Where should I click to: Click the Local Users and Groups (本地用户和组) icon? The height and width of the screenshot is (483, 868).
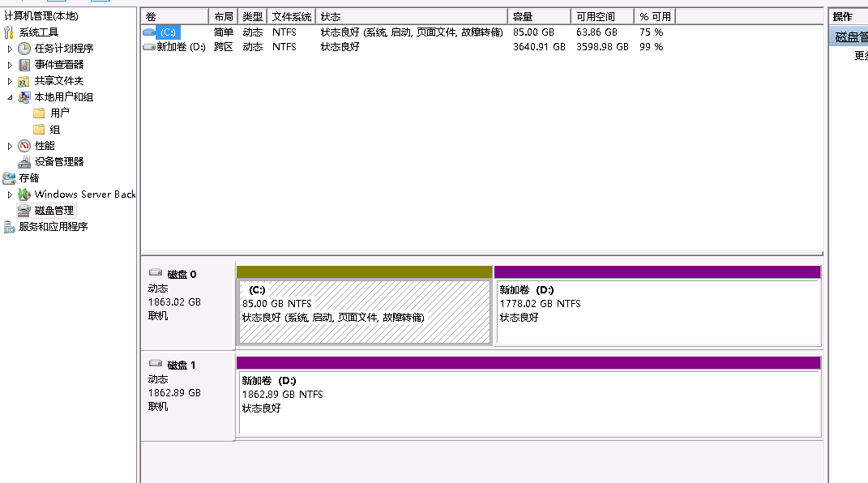[24, 97]
